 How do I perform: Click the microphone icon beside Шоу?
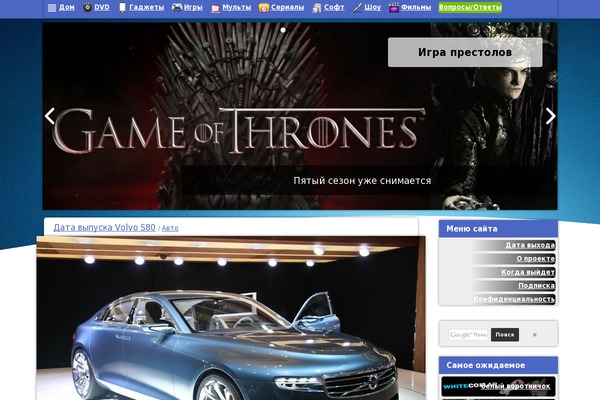357,8
